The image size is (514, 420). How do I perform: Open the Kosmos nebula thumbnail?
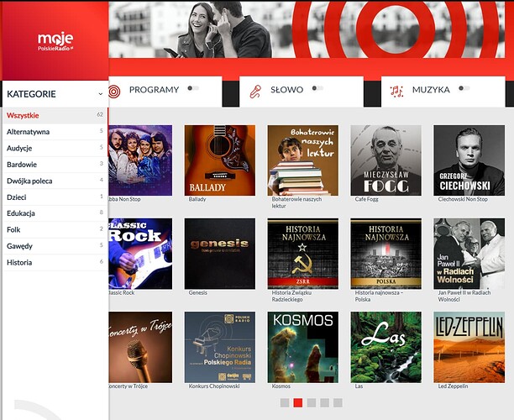click(302, 347)
